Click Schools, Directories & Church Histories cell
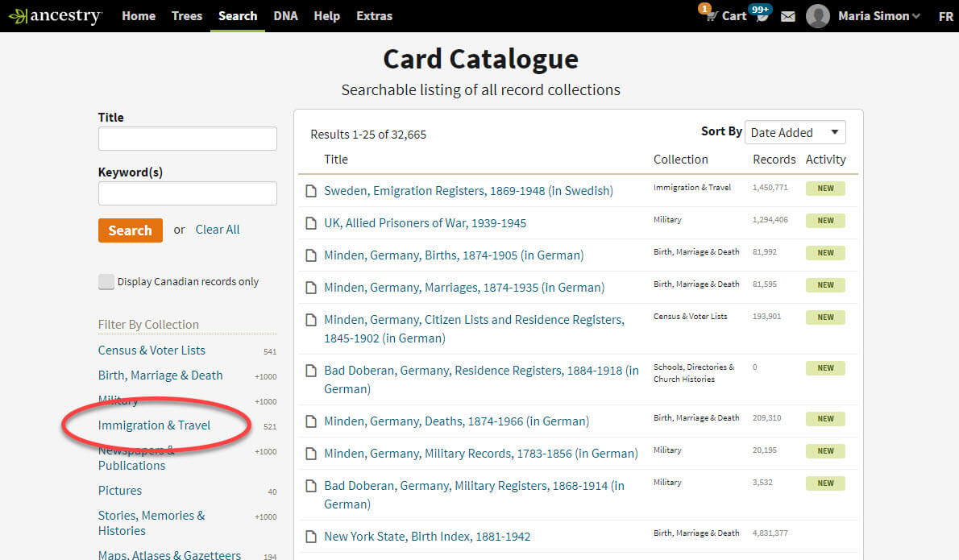The width and height of the screenshot is (959, 560). click(694, 373)
